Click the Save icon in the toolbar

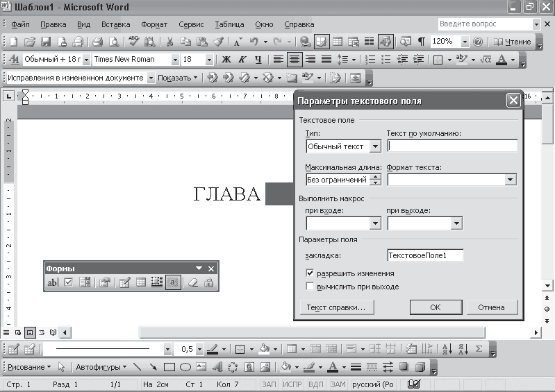point(46,42)
